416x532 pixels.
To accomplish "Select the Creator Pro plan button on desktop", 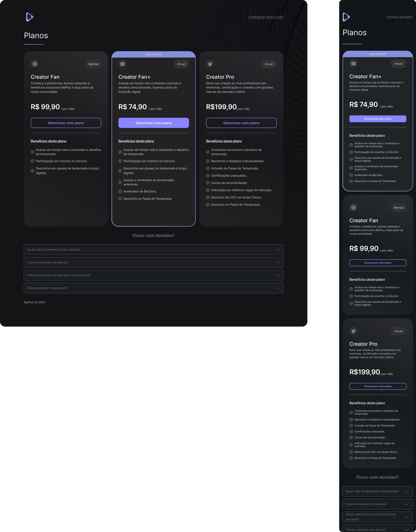I will (241, 123).
